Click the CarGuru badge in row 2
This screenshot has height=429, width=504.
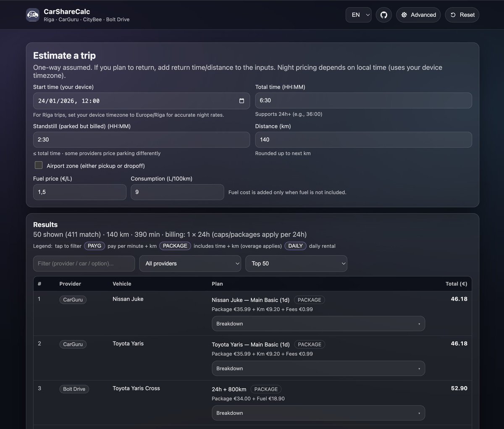(73, 344)
